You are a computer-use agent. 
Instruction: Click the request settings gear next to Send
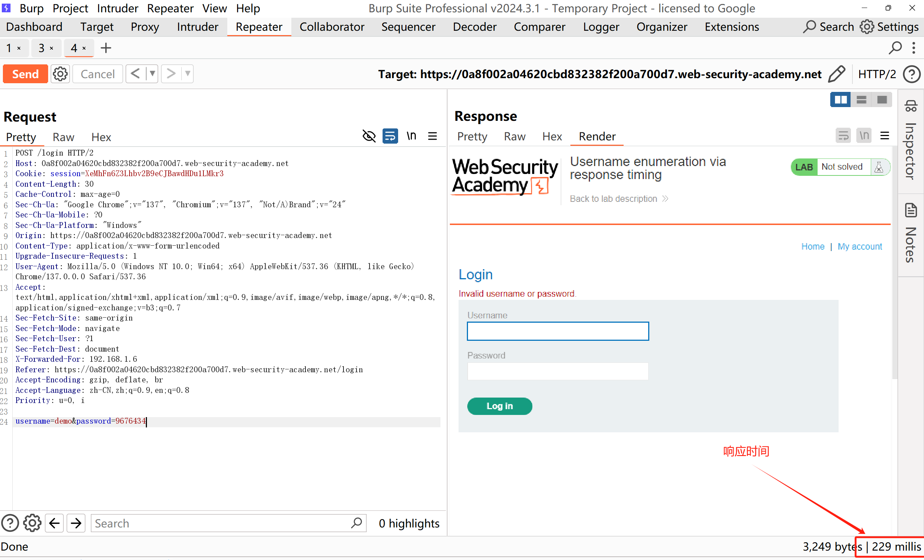[60, 74]
